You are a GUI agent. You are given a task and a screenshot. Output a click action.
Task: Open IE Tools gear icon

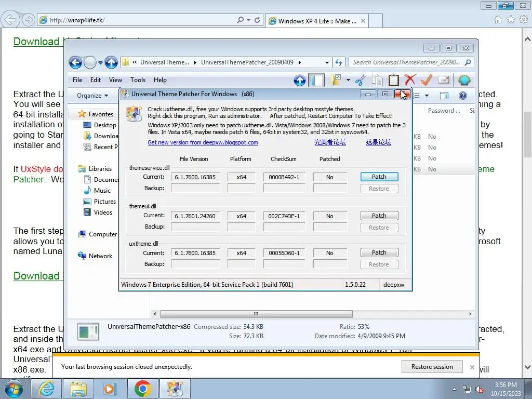(524, 20)
